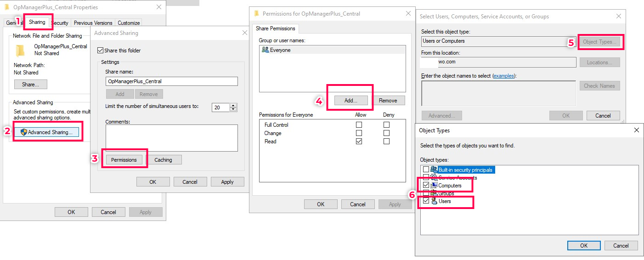Check Allow for Full Control permission

click(x=359, y=124)
